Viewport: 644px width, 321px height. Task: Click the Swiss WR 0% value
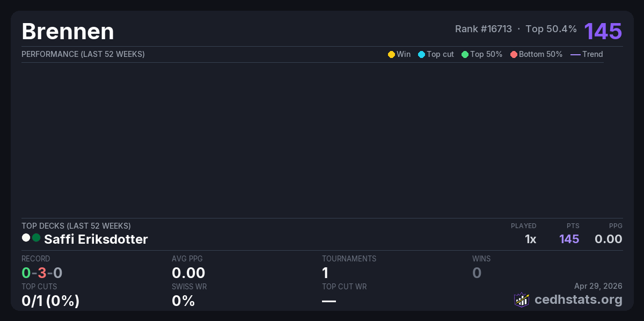[x=183, y=301]
